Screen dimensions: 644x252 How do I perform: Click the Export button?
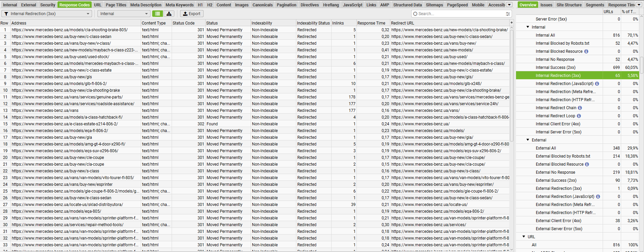(x=192, y=14)
